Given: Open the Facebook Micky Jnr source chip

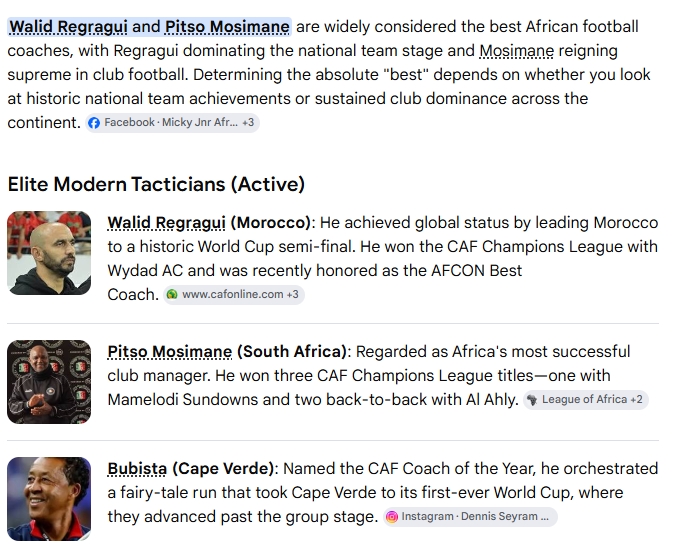Looking at the screenshot, I should coord(172,123).
